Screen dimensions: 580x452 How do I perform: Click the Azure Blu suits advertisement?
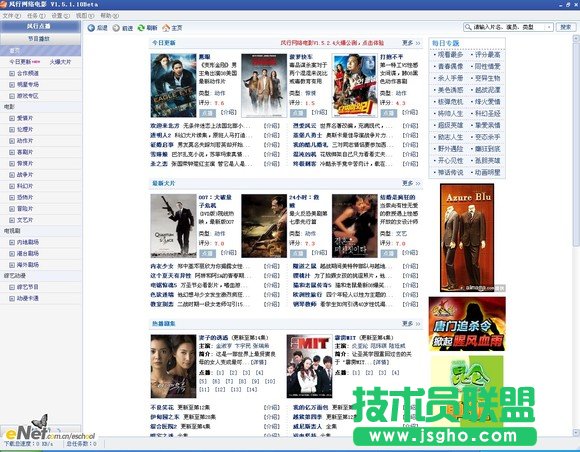(467, 238)
